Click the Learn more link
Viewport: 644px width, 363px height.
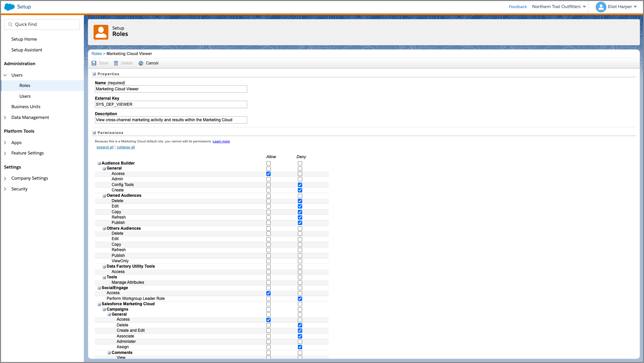click(x=221, y=141)
